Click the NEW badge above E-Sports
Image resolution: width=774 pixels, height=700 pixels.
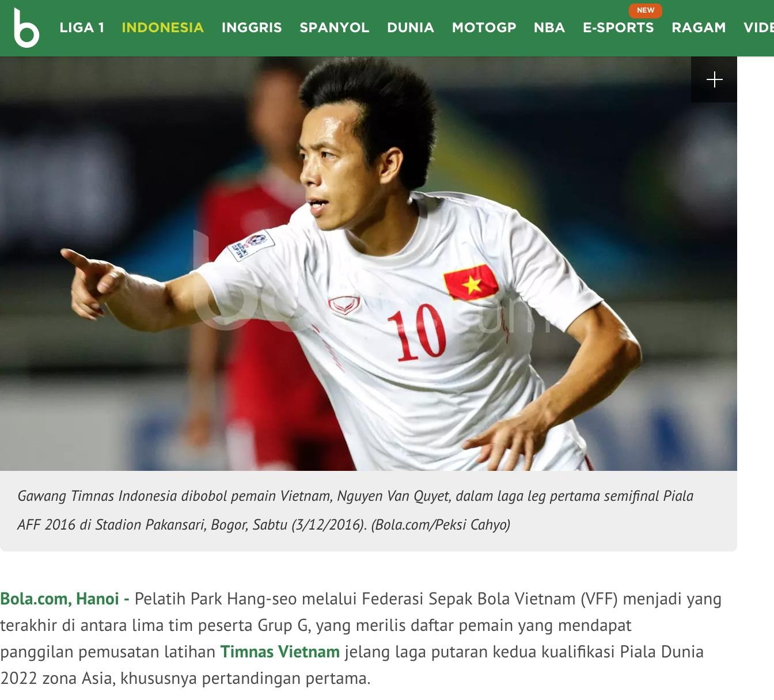(646, 10)
